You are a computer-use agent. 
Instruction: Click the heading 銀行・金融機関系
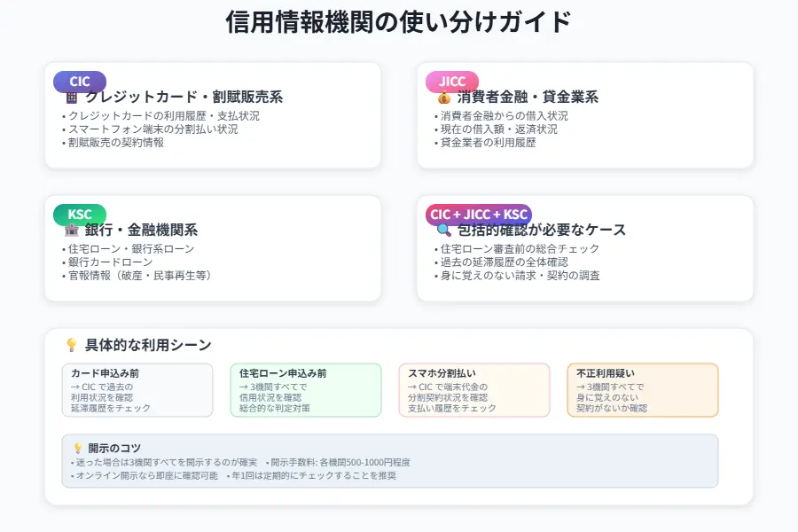[x=141, y=230]
